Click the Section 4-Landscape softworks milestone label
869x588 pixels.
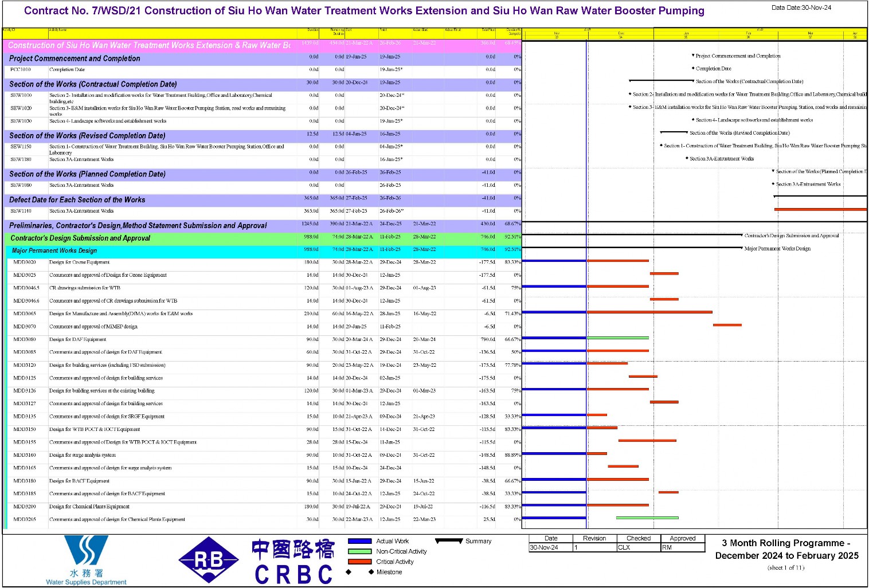[x=754, y=120]
